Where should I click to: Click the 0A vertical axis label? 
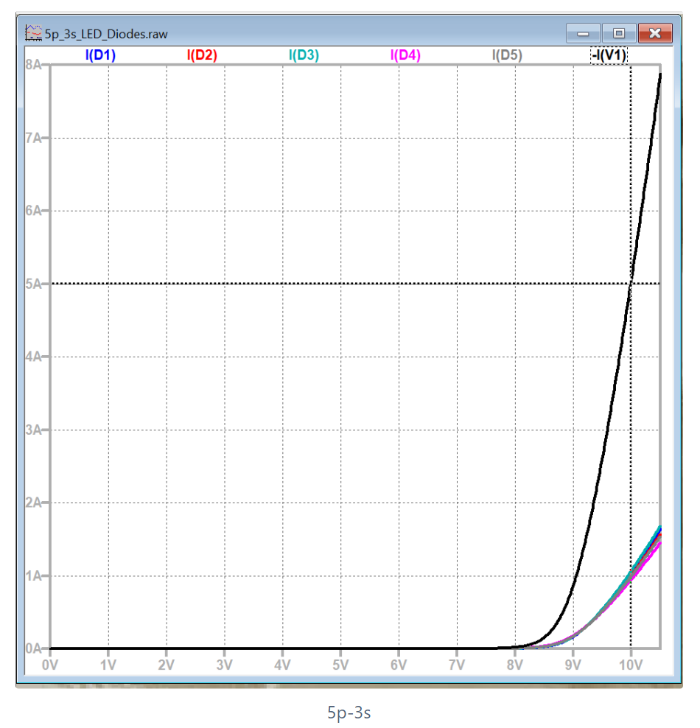coord(33,648)
